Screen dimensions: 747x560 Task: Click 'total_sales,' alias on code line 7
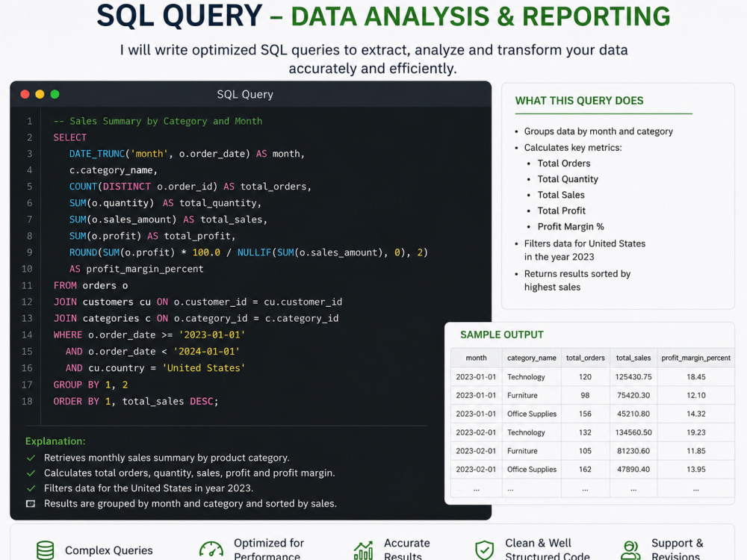(233, 220)
